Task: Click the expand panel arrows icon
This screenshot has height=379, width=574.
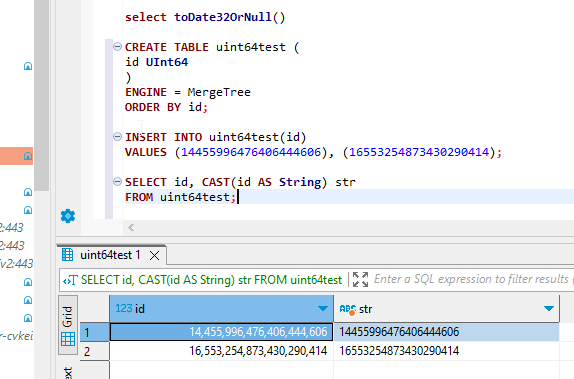Action: pos(360,279)
